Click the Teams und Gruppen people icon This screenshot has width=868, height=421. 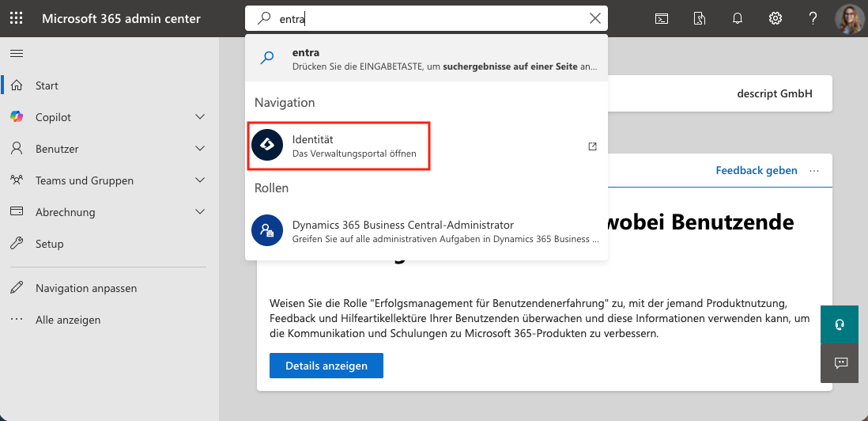click(x=17, y=180)
